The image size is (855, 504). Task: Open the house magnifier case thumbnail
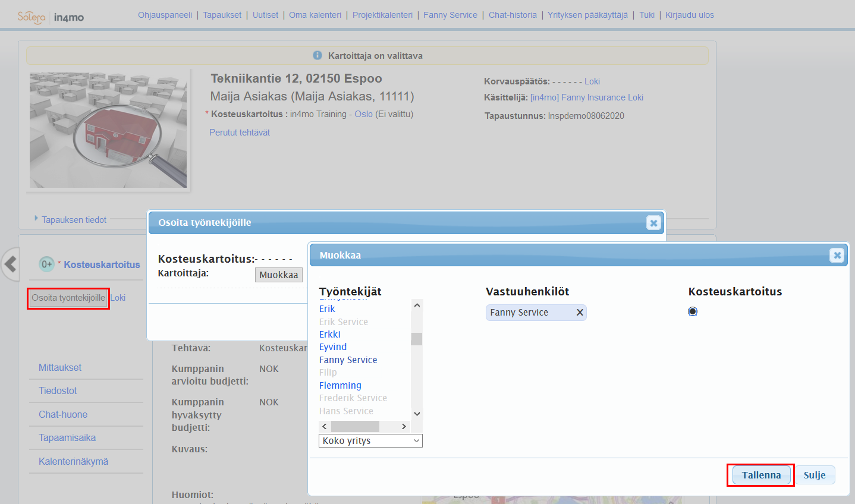[108, 130]
